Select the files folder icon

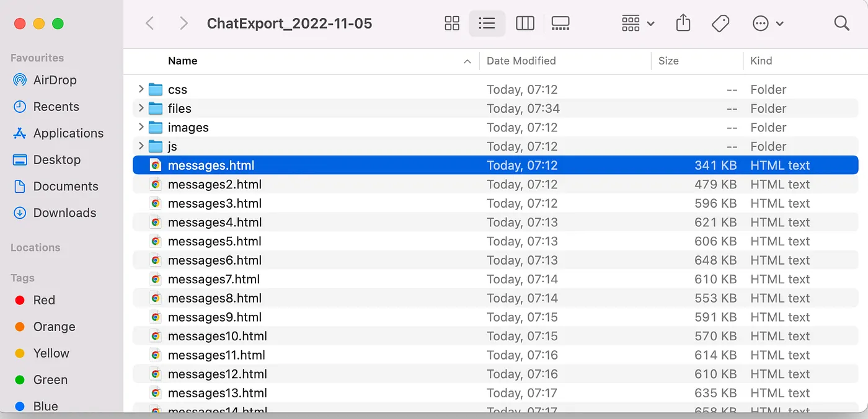click(x=156, y=108)
